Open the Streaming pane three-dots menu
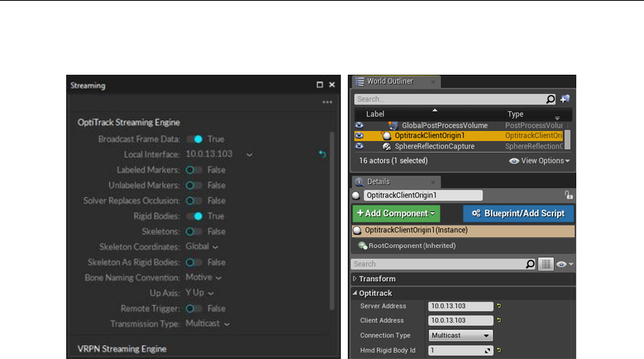Viewport: 644px width, 359px height. pos(327,102)
